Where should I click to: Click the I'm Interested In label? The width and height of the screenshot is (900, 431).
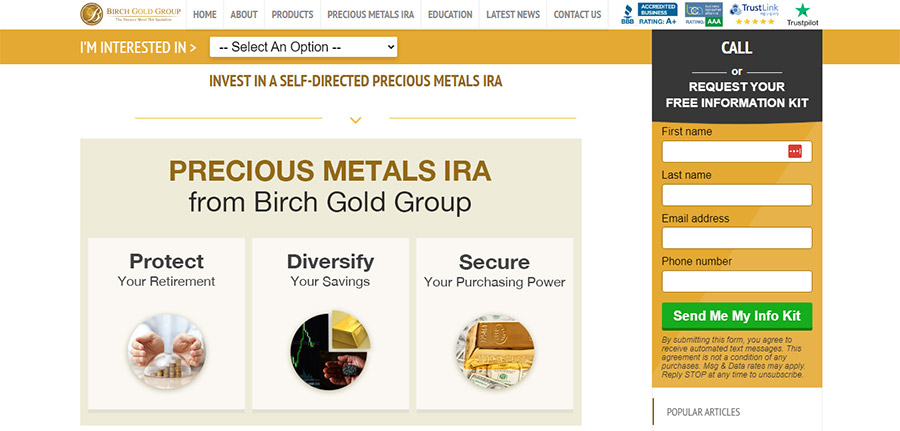(x=138, y=48)
